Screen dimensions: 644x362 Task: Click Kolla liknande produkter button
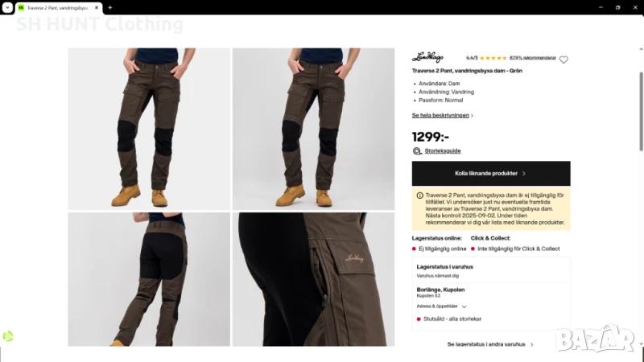pyautogui.click(x=491, y=173)
